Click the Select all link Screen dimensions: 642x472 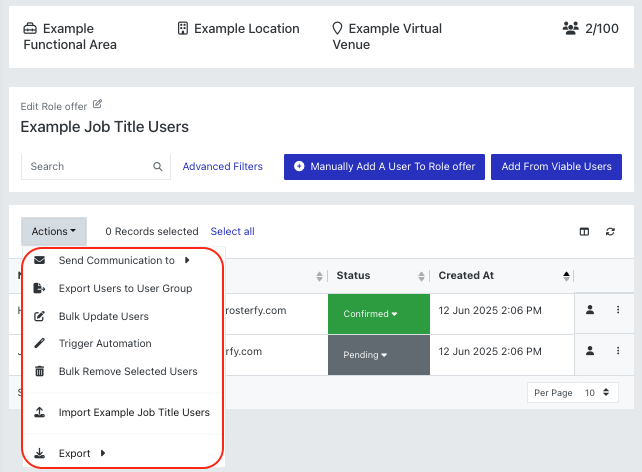[x=233, y=232]
